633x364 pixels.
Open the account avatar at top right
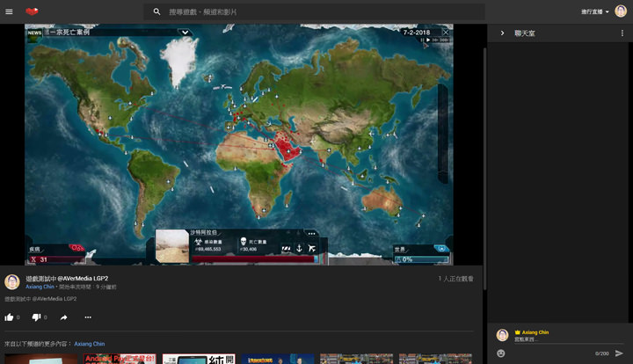click(621, 11)
